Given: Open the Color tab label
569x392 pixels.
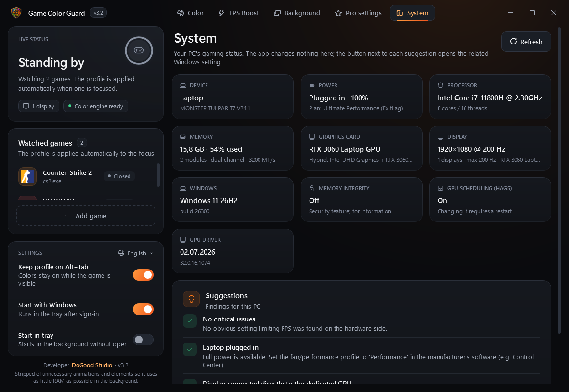Looking at the screenshot, I should (196, 13).
